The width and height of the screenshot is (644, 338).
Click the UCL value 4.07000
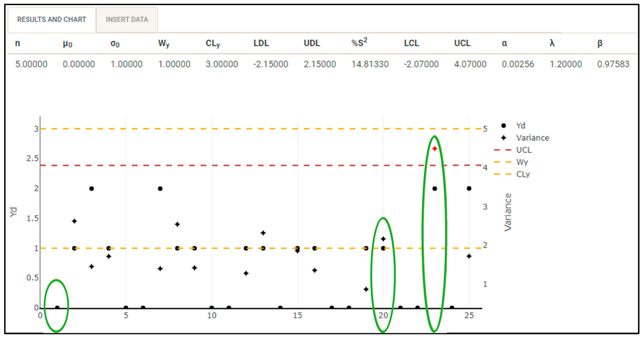(x=470, y=64)
